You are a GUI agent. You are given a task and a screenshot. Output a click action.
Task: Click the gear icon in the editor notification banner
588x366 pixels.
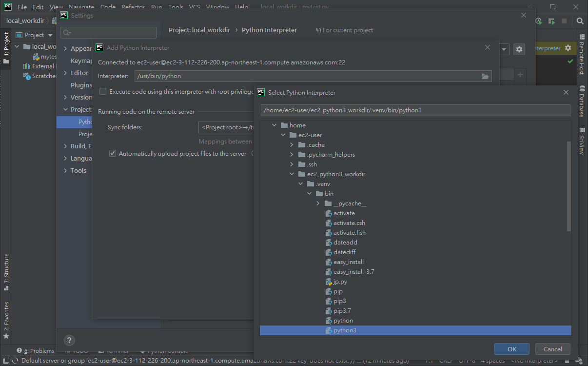point(568,48)
